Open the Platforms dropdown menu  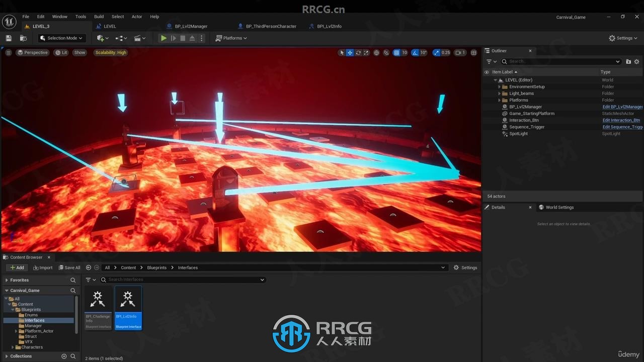click(x=231, y=38)
